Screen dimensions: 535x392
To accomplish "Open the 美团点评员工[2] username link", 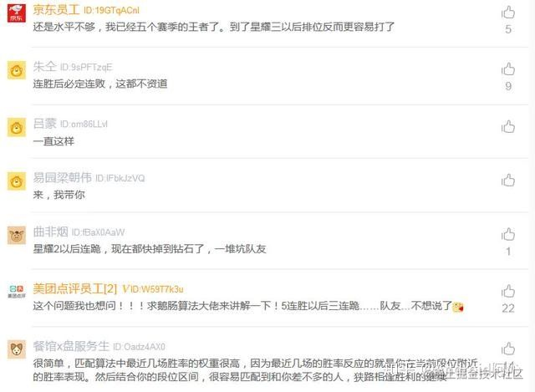I will coord(75,289).
